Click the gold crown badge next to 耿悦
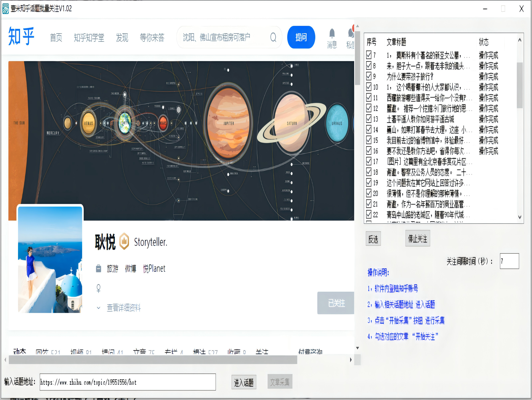Image resolution: width=532 pixels, height=400 pixels. click(124, 241)
